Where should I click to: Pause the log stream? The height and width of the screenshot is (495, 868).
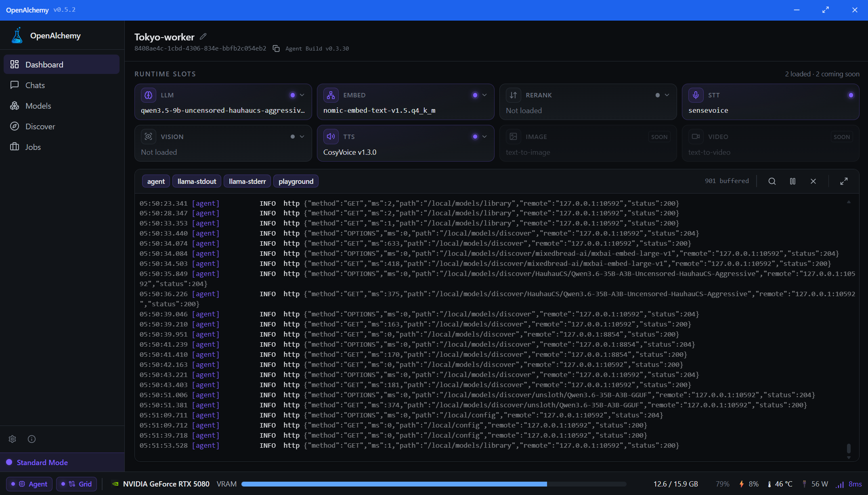point(793,181)
